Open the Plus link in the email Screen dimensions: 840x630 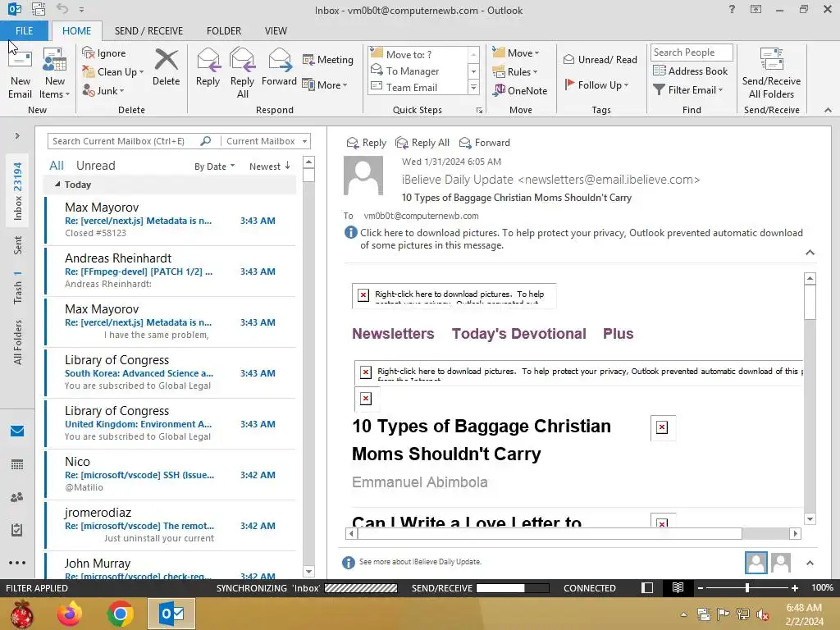619,333
